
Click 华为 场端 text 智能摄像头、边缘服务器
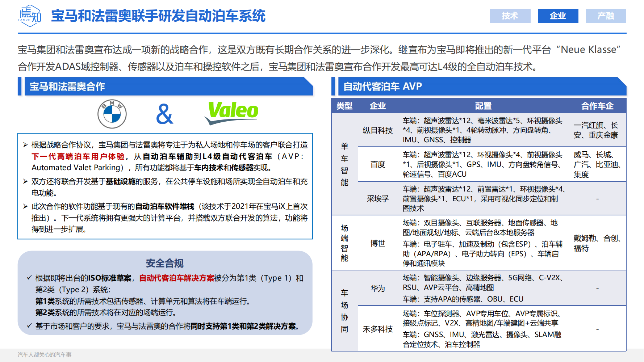click(x=483, y=283)
